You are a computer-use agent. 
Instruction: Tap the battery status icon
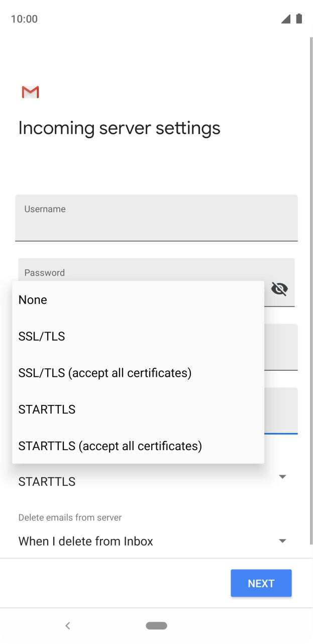pyautogui.click(x=299, y=19)
